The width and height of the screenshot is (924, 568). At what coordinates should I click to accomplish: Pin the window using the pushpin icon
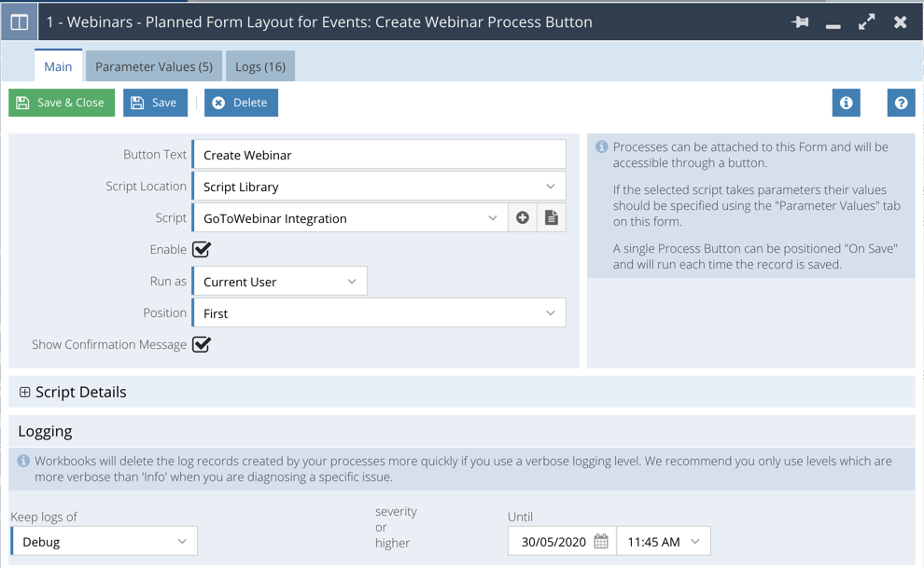tap(800, 21)
